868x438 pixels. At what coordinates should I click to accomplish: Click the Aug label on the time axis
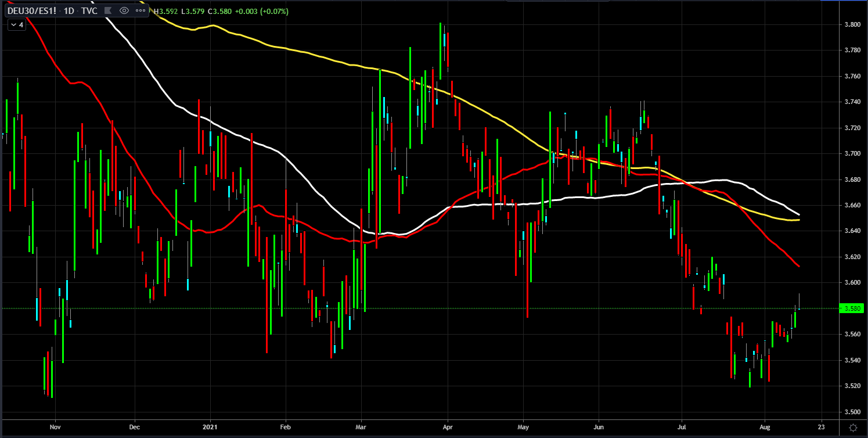765,427
